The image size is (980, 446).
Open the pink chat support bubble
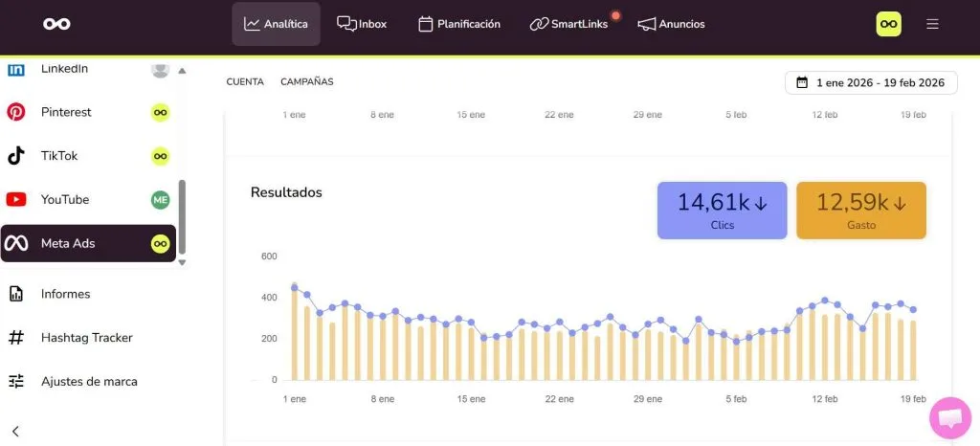(x=950, y=418)
